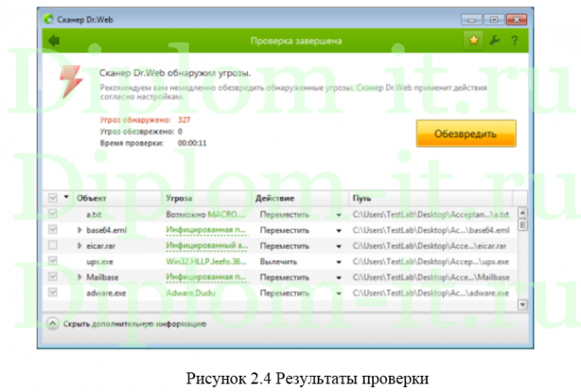
Task: Minimize the Сканер Dr.Web window
Action: 471,20
